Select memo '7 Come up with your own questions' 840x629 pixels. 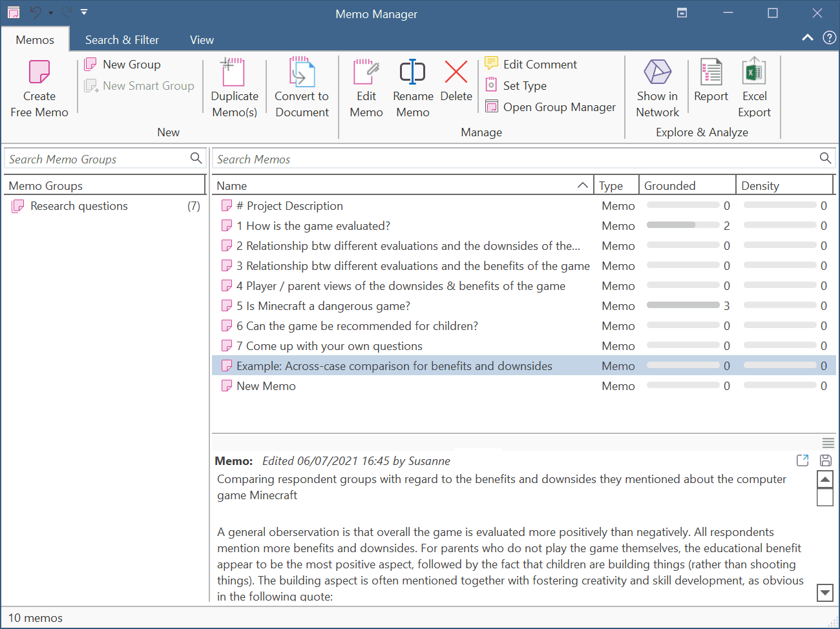(x=524, y=346)
